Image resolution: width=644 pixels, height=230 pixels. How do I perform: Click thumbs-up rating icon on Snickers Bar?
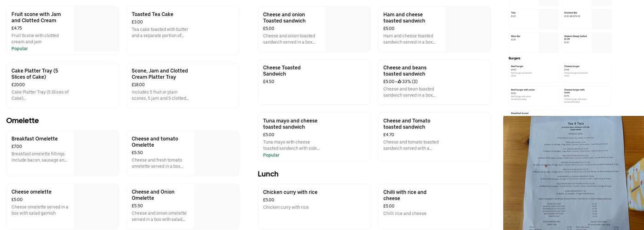(572, 16)
